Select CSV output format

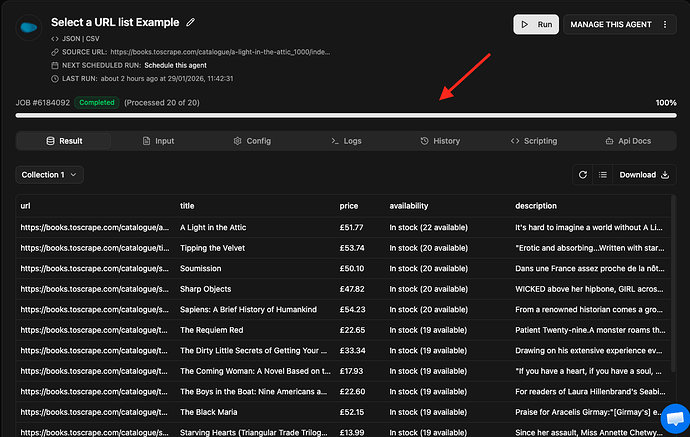(x=92, y=39)
